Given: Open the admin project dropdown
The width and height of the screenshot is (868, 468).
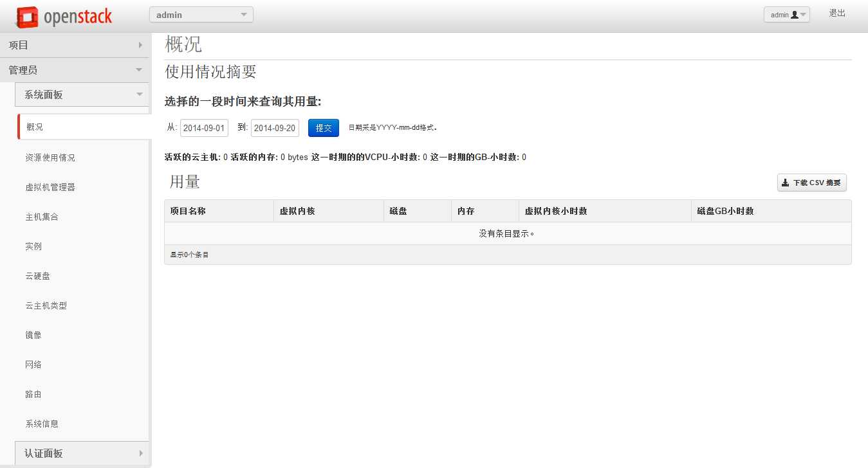Looking at the screenshot, I should 201,15.
